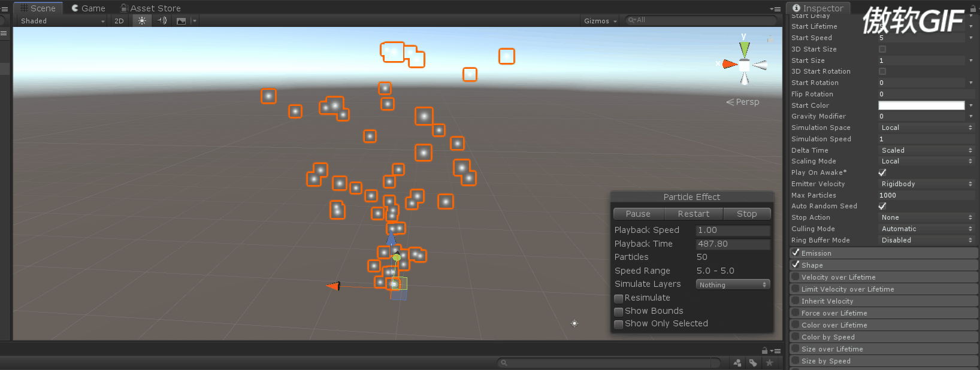Click the Start Speed value field
Viewport: 980px width, 370px height.
click(922, 38)
